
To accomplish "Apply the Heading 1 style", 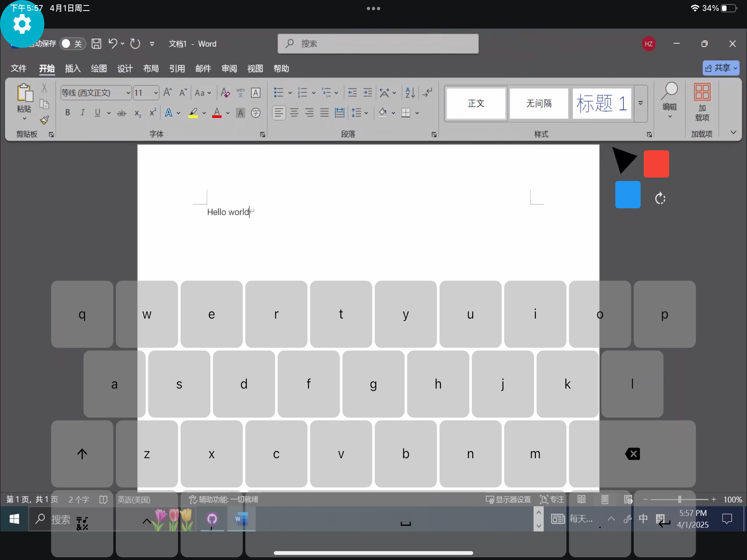I will pos(602,103).
